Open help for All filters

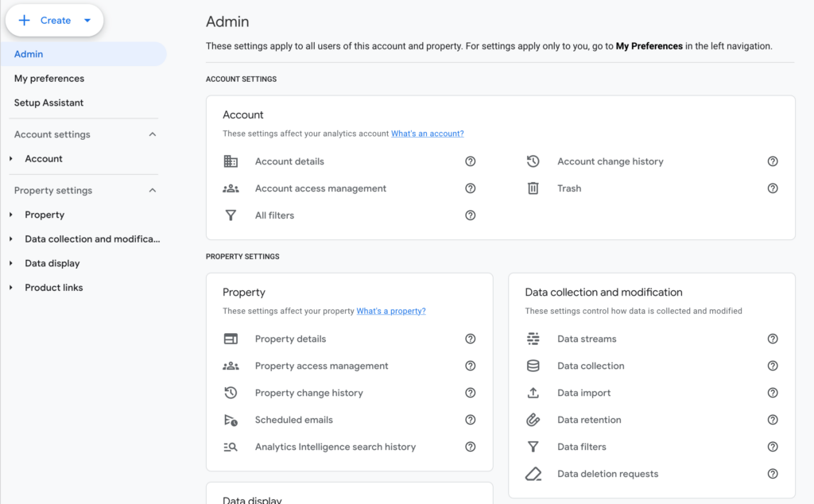pos(471,215)
